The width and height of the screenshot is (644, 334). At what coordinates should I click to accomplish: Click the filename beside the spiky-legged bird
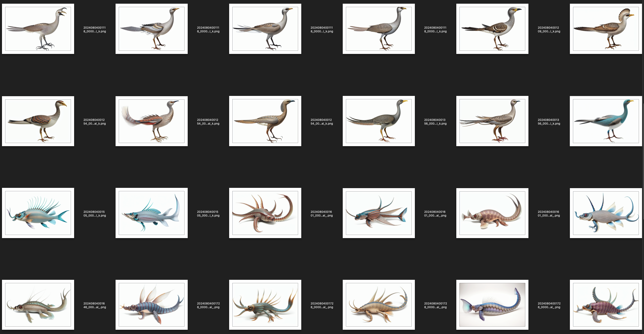pyautogui.click(x=549, y=122)
